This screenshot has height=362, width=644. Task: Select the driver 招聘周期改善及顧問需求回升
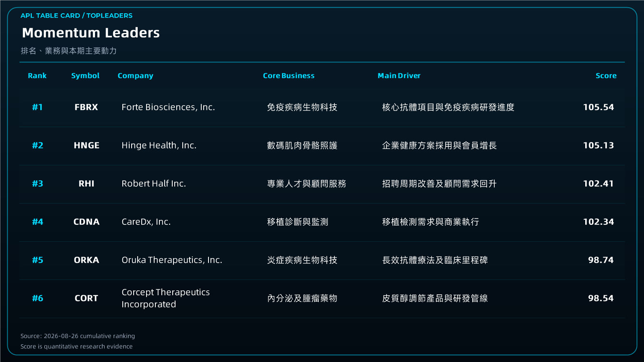[440, 184]
